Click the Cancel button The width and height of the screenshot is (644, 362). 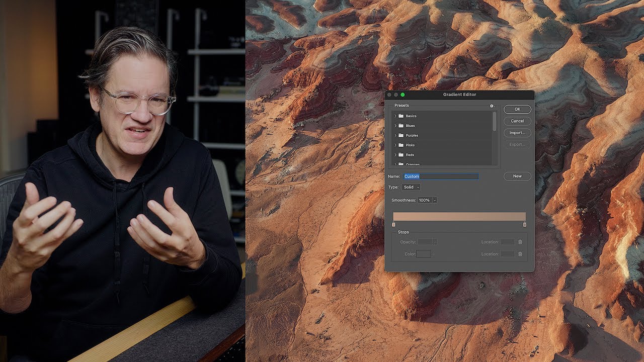(517, 121)
